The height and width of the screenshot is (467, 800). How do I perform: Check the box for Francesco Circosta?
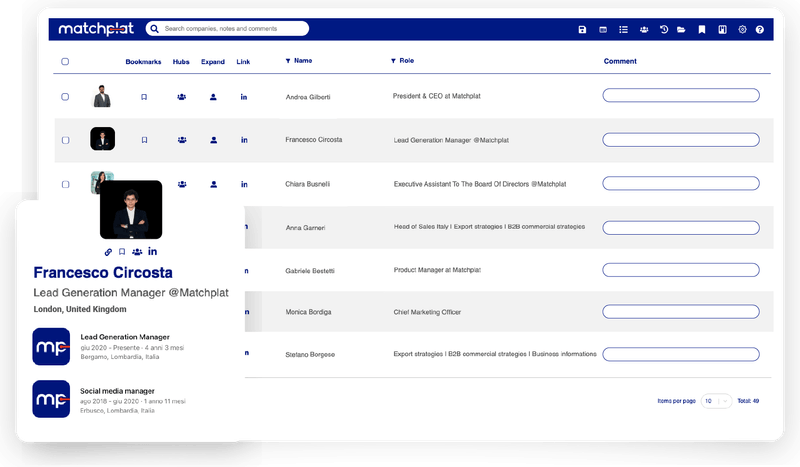[66, 140]
